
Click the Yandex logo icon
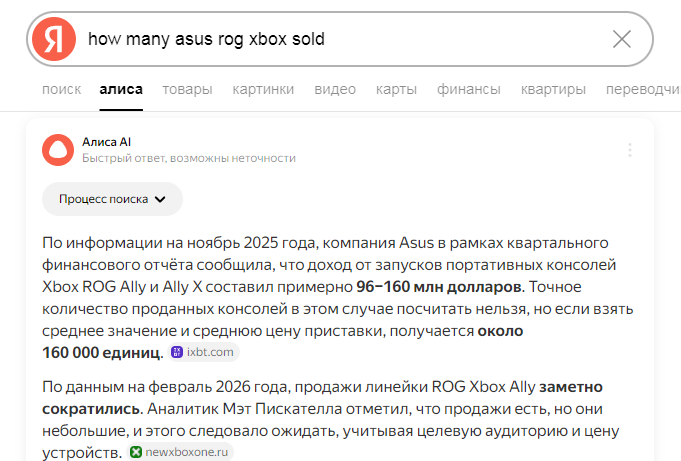tap(54, 39)
